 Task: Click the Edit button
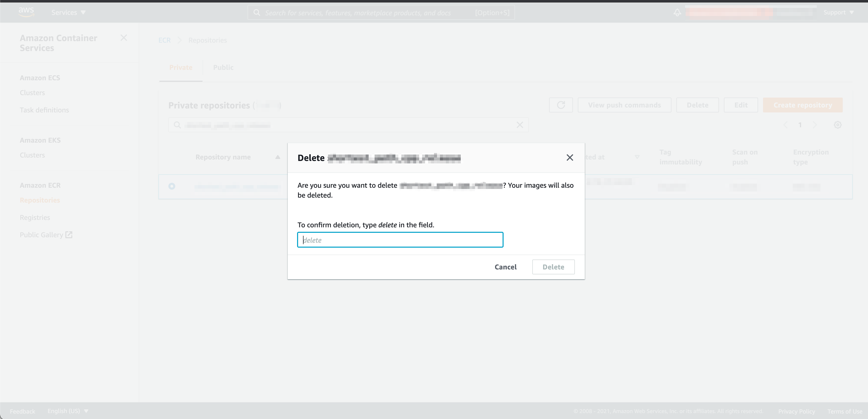(741, 105)
